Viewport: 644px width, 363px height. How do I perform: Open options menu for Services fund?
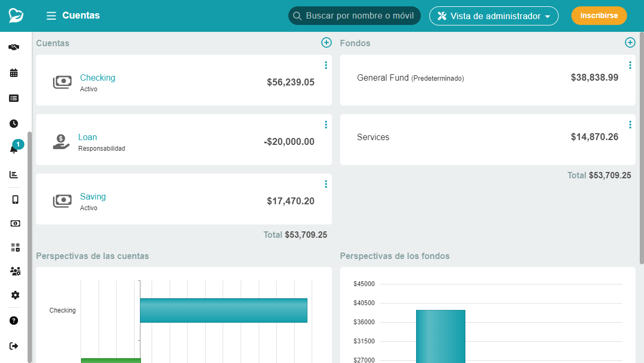tap(630, 125)
